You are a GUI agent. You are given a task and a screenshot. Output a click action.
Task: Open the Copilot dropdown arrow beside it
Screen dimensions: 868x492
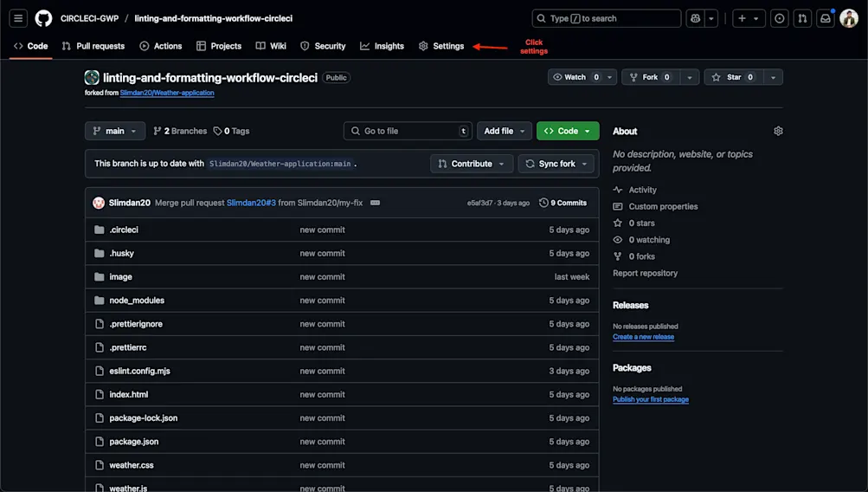[711, 18]
